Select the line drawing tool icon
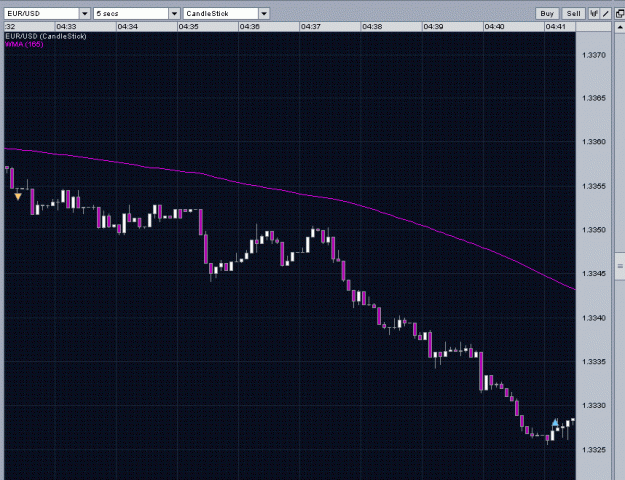Image resolution: width=625 pixels, height=480 pixels. [606, 14]
